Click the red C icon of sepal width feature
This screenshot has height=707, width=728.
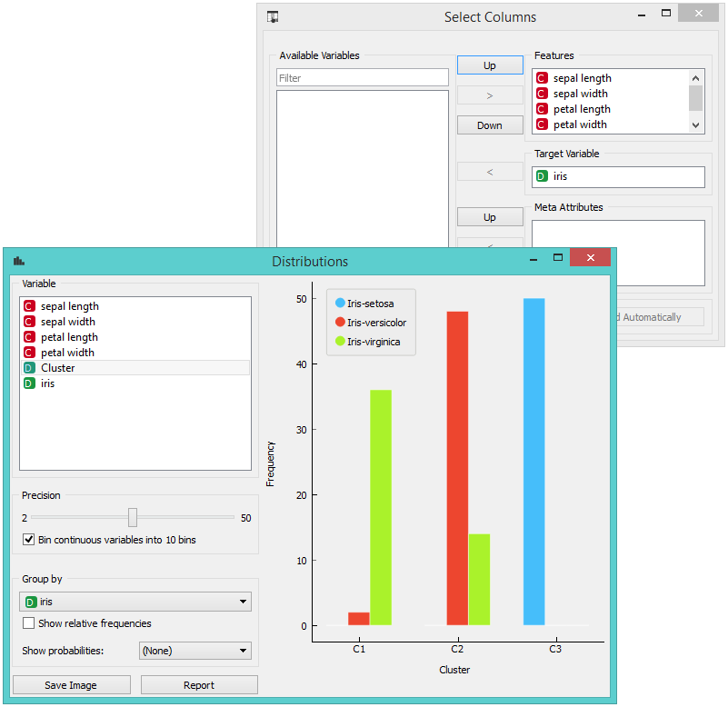[x=543, y=94]
